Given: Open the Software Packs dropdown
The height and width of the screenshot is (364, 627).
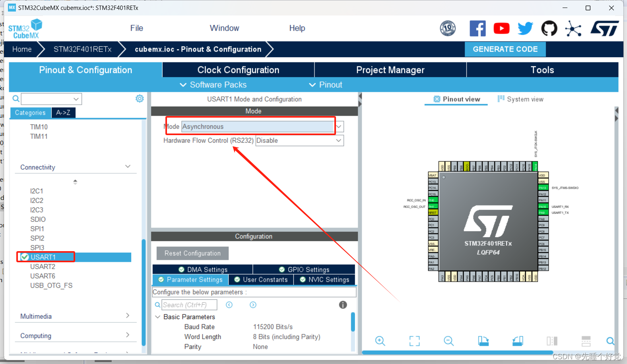Looking at the screenshot, I should click(x=213, y=85).
